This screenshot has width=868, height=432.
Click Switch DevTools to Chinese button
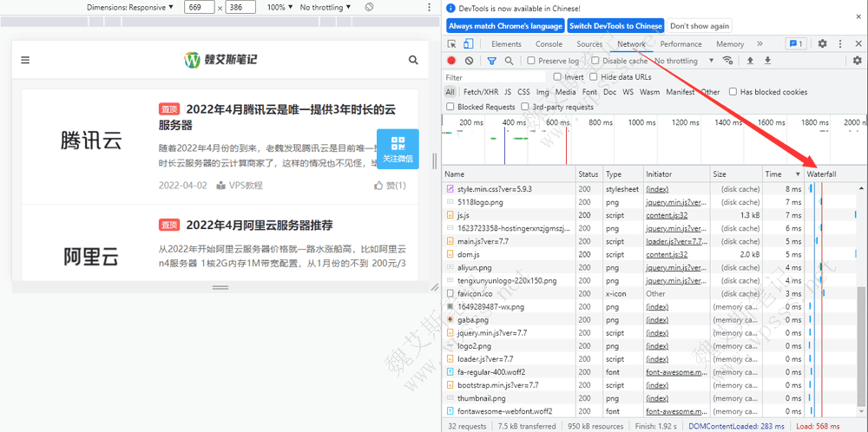[615, 26]
